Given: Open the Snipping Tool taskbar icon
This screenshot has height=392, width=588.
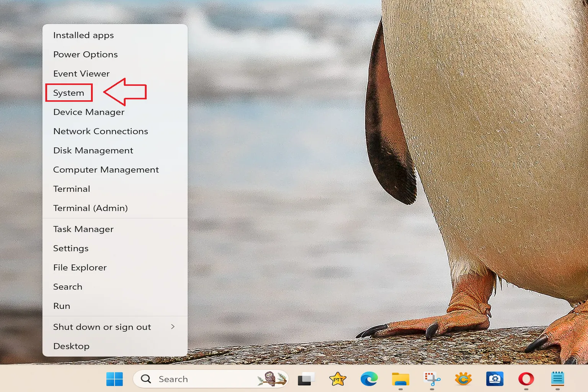Looking at the screenshot, I should pos(432,379).
